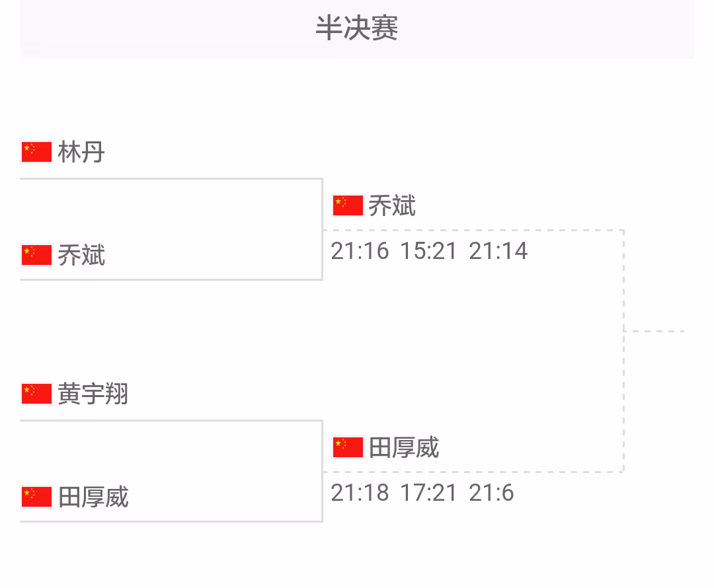This screenshot has height=588, width=714.
Task: Click the flag beside winner 田厚威
Action: pos(348,447)
